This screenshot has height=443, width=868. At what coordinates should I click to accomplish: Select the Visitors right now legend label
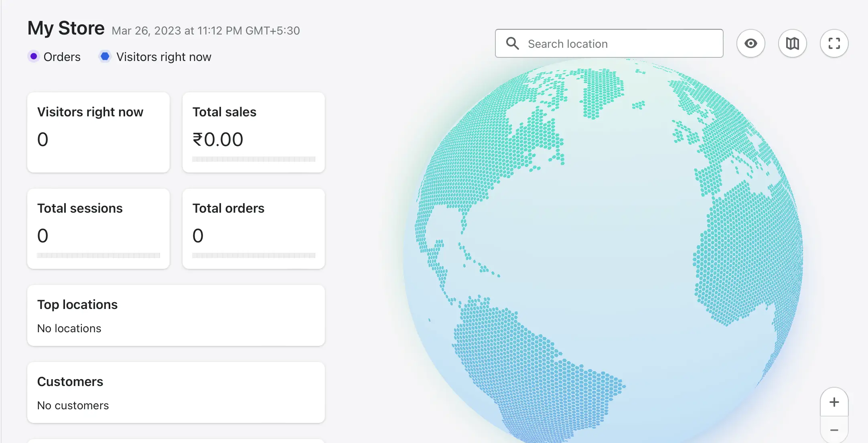click(164, 57)
